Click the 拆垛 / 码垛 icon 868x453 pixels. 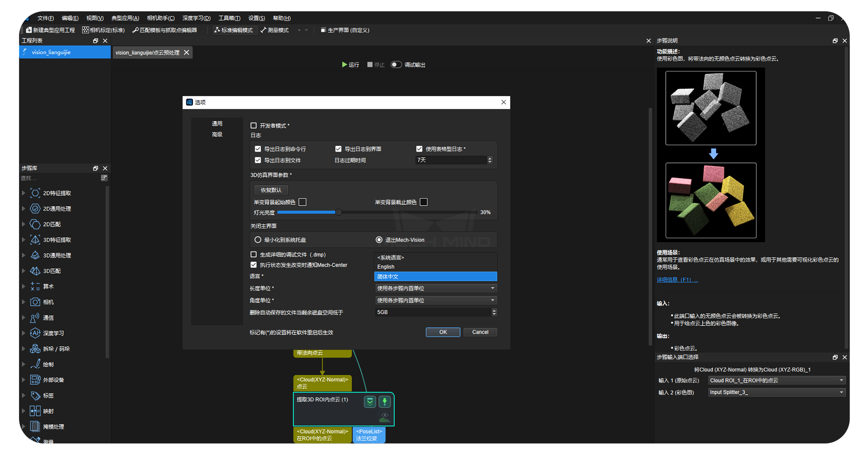click(35, 349)
